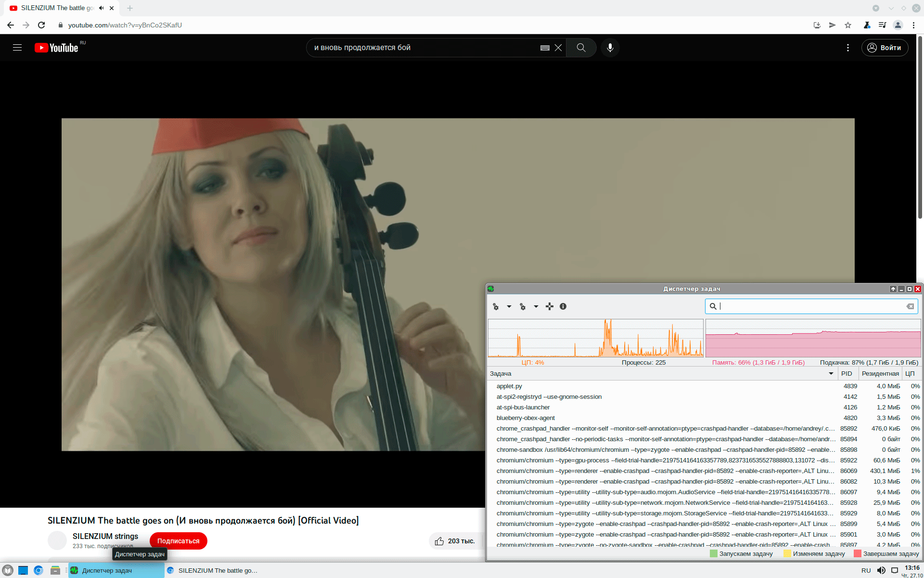
Task: Open the YouTube hamburger guide menu
Action: (17, 48)
